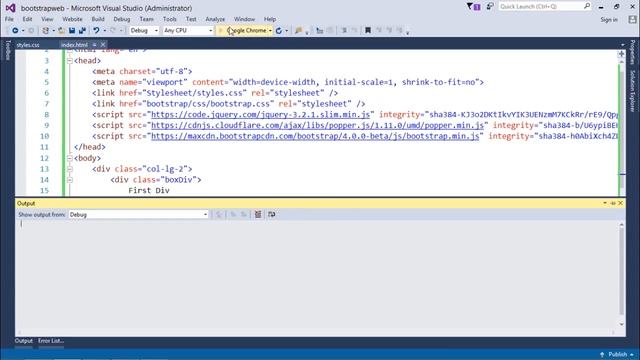Image resolution: width=640 pixels, height=360 pixels.
Task: Open the Analyze menu
Action: pyautogui.click(x=215, y=19)
